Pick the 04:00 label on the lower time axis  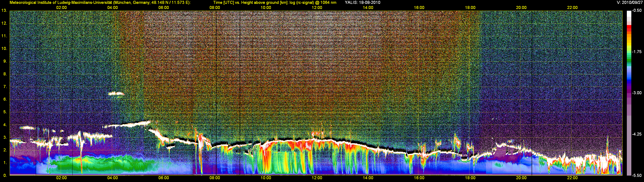(112, 178)
